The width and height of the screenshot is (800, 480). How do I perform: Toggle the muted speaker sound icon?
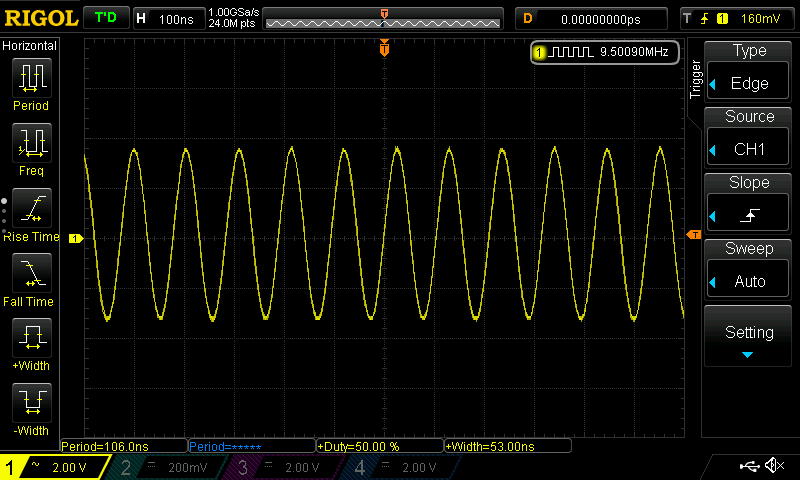(774, 465)
